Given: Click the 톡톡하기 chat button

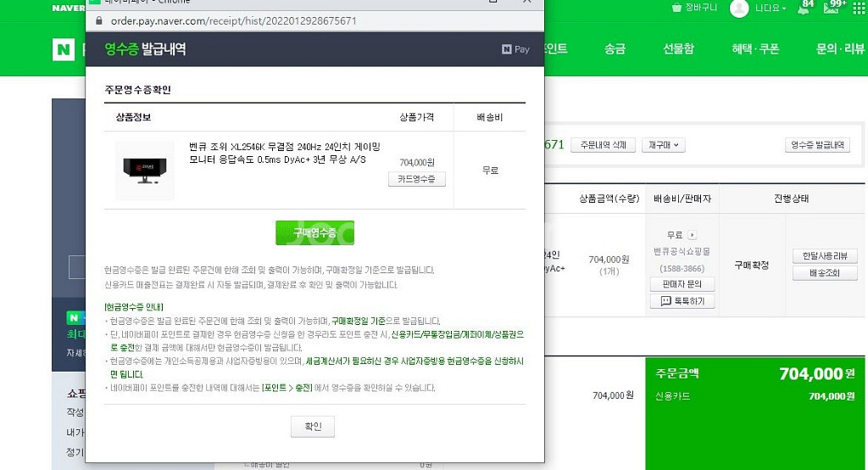Looking at the screenshot, I should click(x=682, y=301).
